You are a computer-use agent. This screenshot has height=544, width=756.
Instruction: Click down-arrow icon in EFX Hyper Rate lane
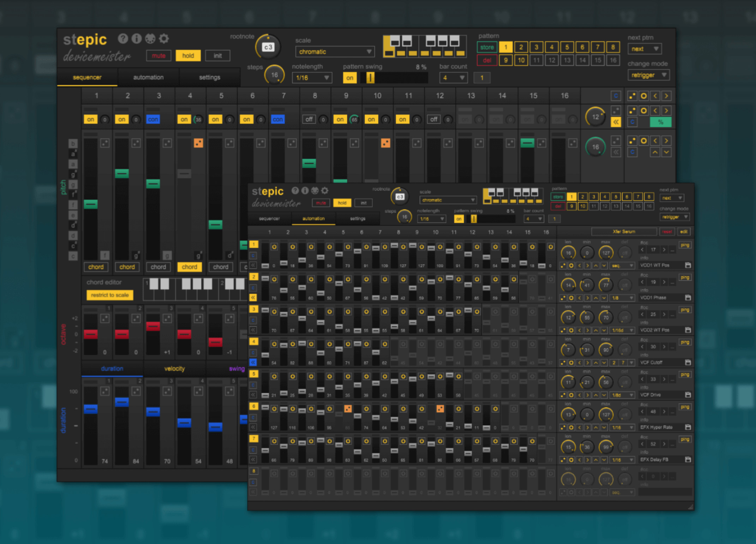coord(604,428)
